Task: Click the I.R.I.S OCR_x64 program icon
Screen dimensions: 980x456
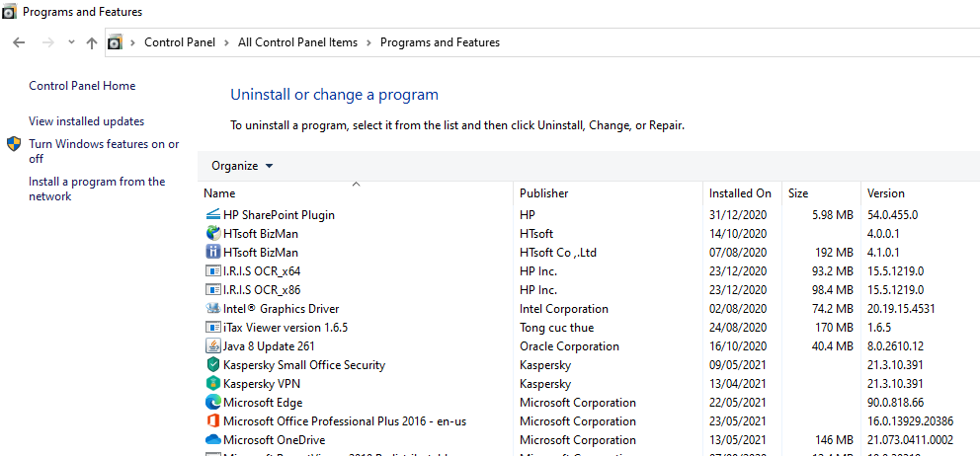Action: coord(213,271)
